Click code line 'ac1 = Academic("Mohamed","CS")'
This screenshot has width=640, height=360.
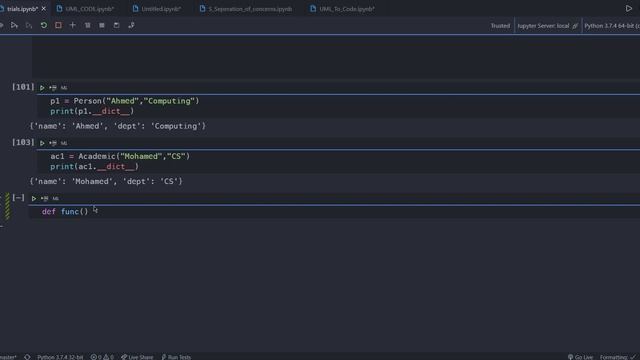[120, 156]
